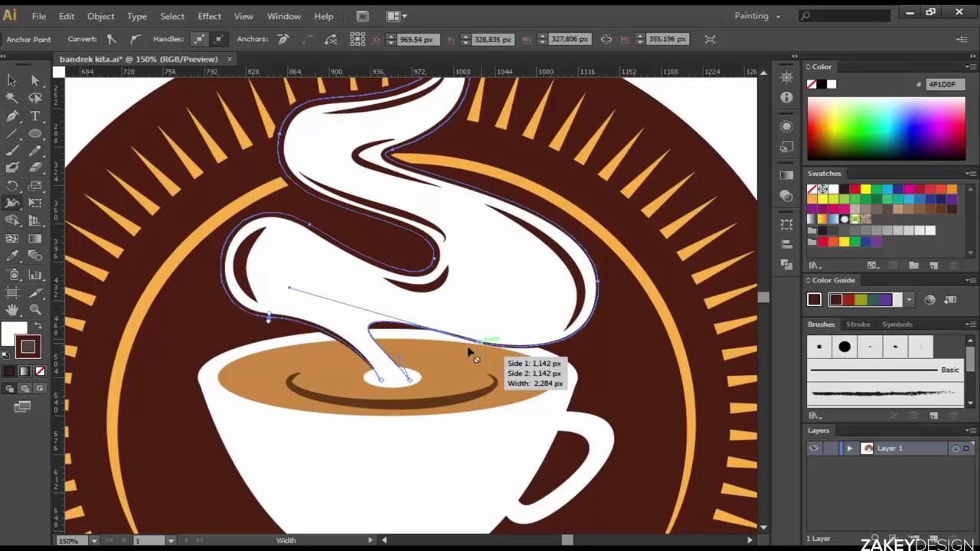Activate the Type tool
Image resolution: width=980 pixels, height=551 pixels.
(35, 116)
